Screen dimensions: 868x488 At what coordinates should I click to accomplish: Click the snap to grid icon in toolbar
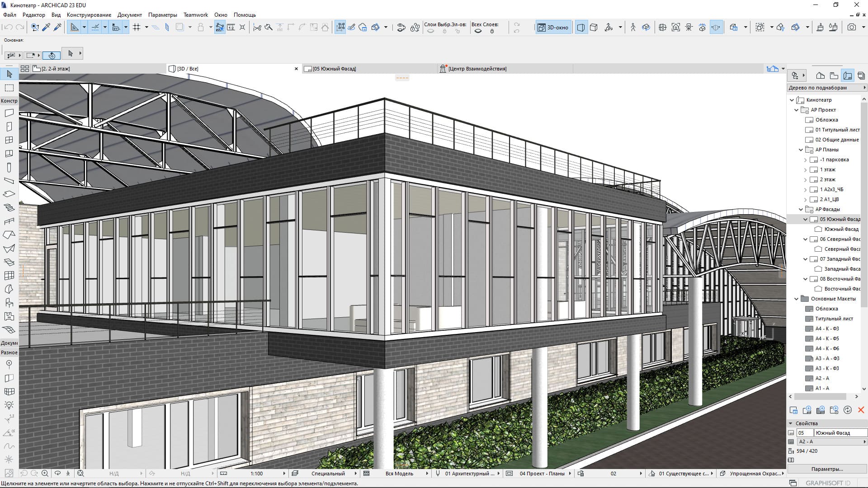(137, 28)
